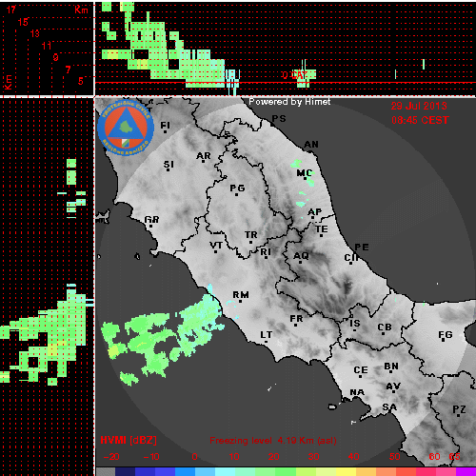Click the 'PS' city label
Screen dimensions: 476x476
[x=279, y=119]
